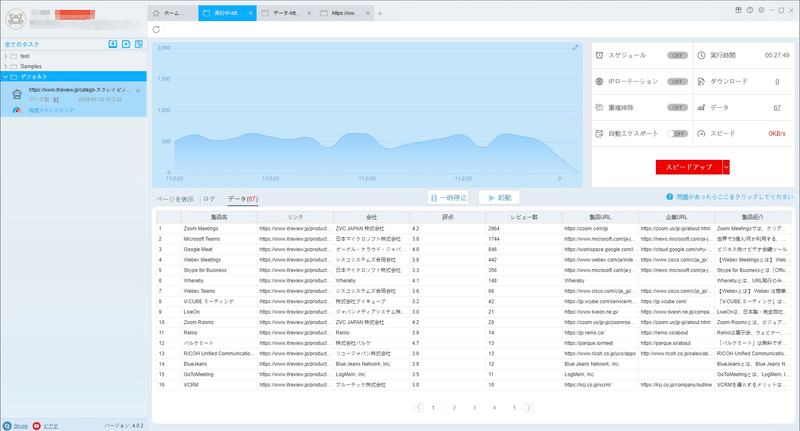The image size is (800, 431).
Task: Click the 問題があったらここをクリック help link
Action: [x=735, y=197]
